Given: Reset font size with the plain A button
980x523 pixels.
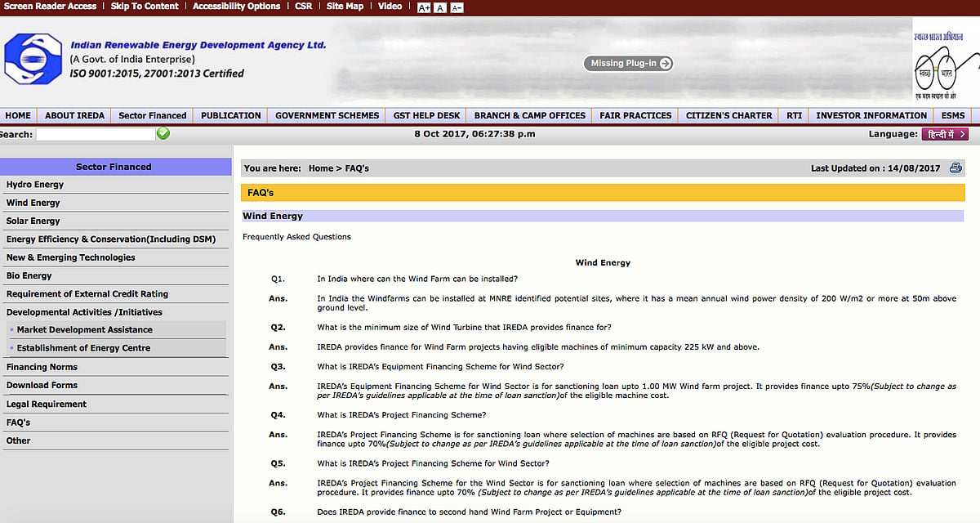Looking at the screenshot, I should point(440,7).
